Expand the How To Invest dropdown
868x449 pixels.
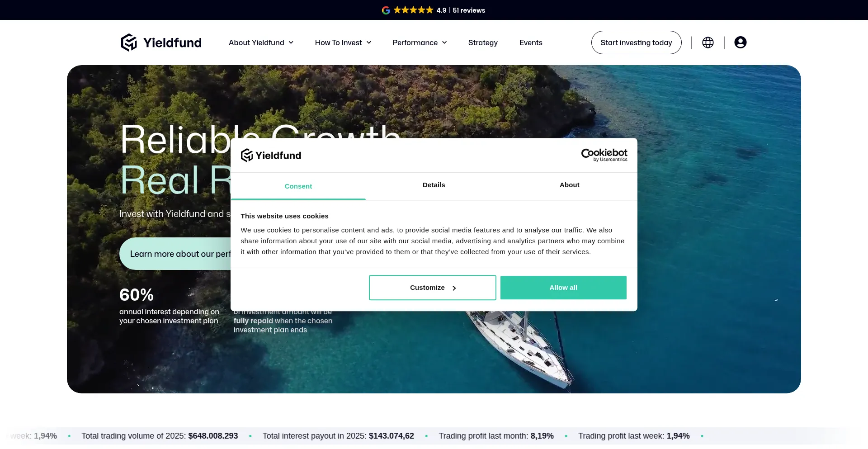[343, 43]
